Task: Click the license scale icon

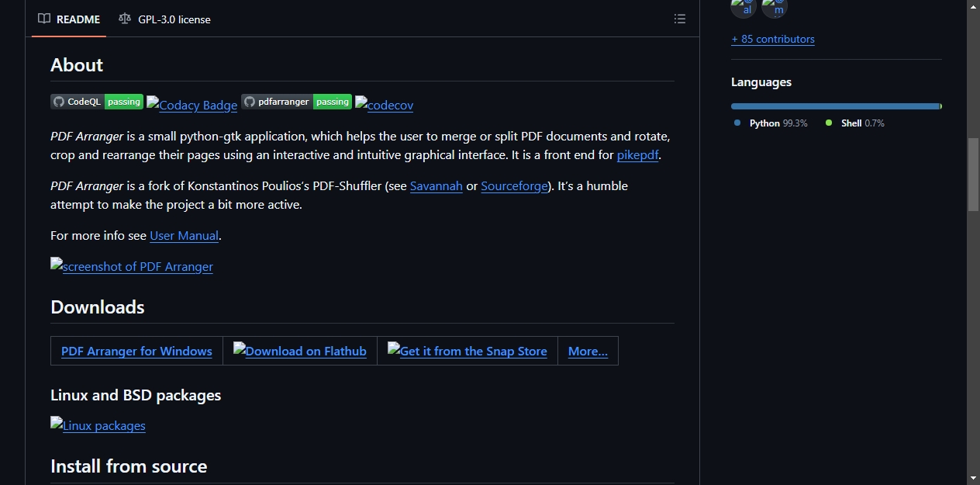Action: click(125, 19)
